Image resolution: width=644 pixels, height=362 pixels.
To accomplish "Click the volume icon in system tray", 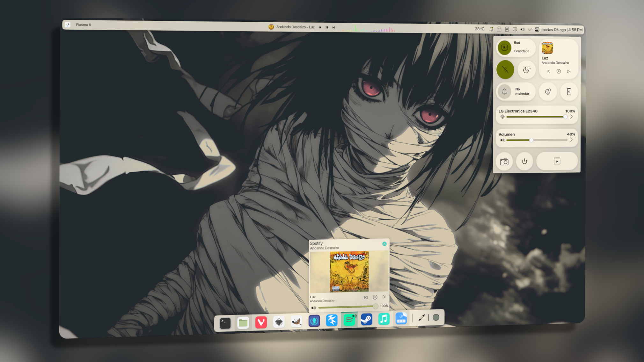I will pos(522,29).
